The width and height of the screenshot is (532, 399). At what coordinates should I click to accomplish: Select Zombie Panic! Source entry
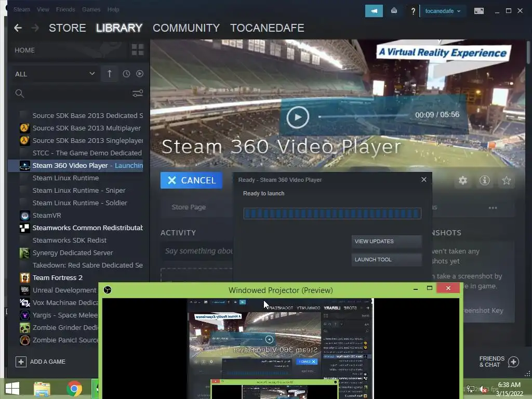pyautogui.click(x=58, y=340)
